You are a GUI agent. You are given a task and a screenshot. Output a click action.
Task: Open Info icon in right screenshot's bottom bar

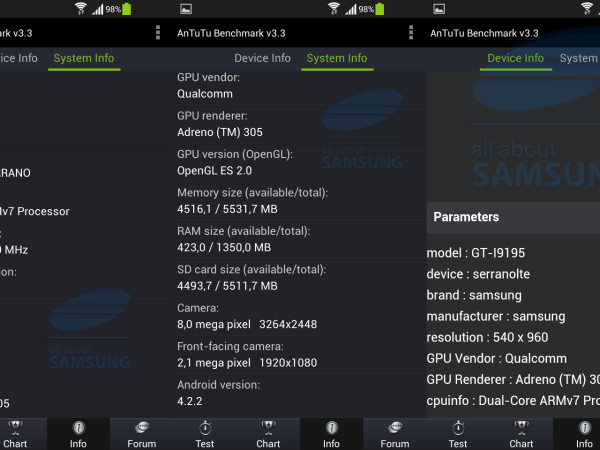584,428
